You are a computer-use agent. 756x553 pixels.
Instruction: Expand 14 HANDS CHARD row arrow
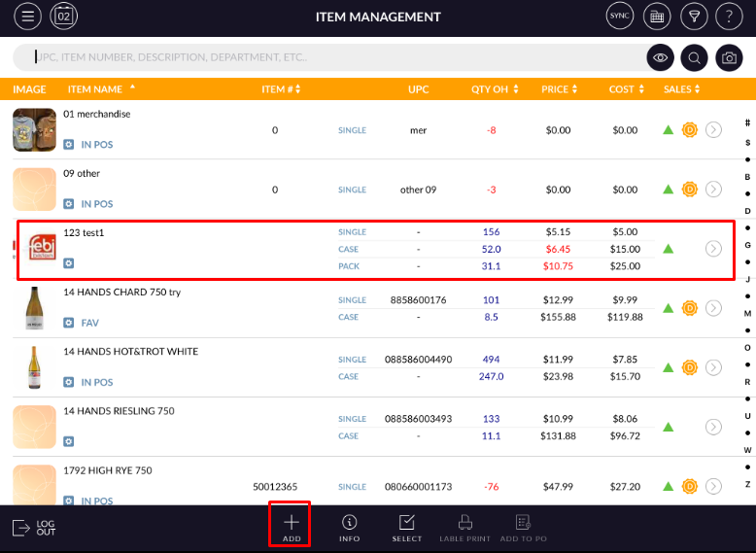[713, 308]
